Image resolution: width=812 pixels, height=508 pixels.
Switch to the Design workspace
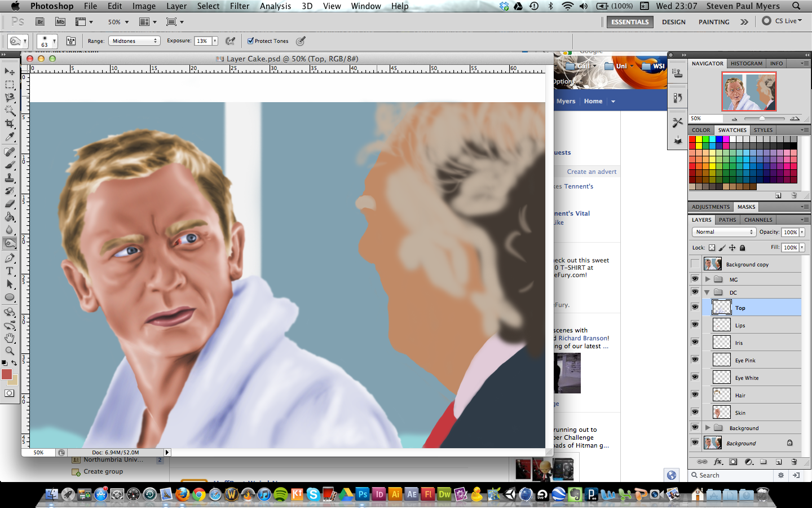[674, 22]
